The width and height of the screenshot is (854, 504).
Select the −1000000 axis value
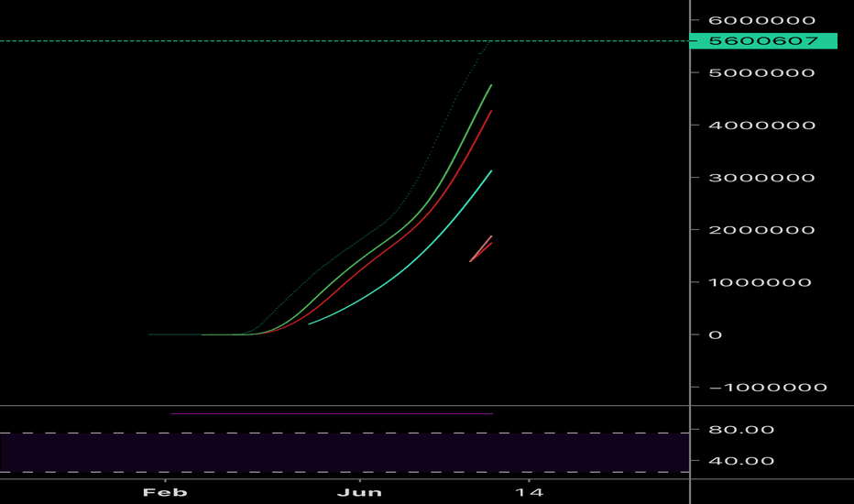(768, 388)
